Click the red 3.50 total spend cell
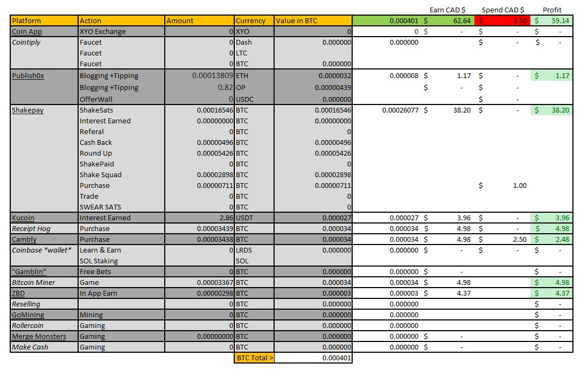588x370 pixels. point(502,20)
